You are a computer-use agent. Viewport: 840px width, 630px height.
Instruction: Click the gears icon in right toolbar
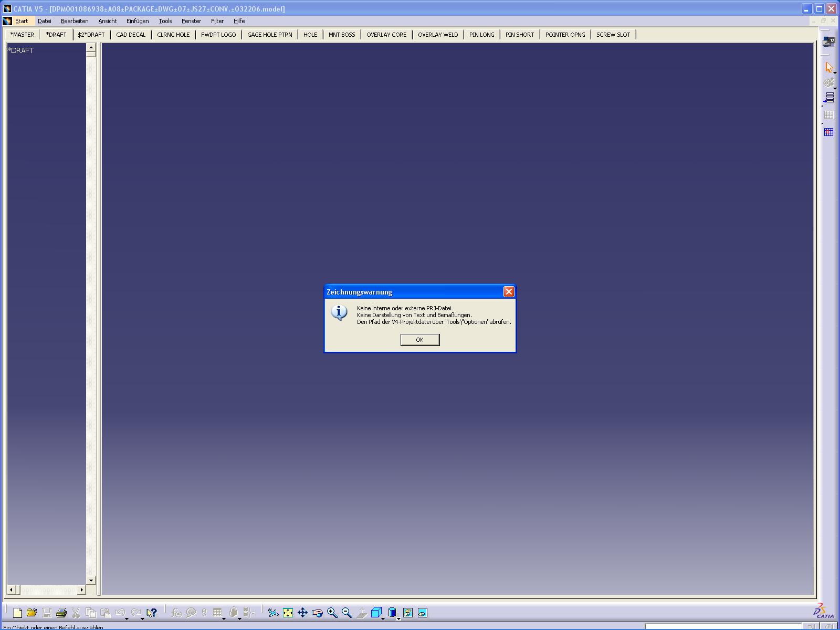[828, 83]
